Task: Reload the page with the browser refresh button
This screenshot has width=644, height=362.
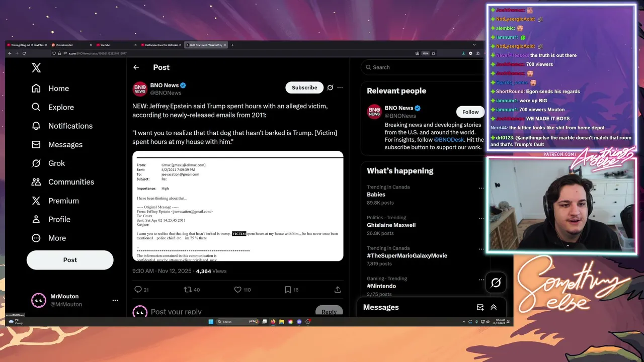Action: [x=24, y=53]
